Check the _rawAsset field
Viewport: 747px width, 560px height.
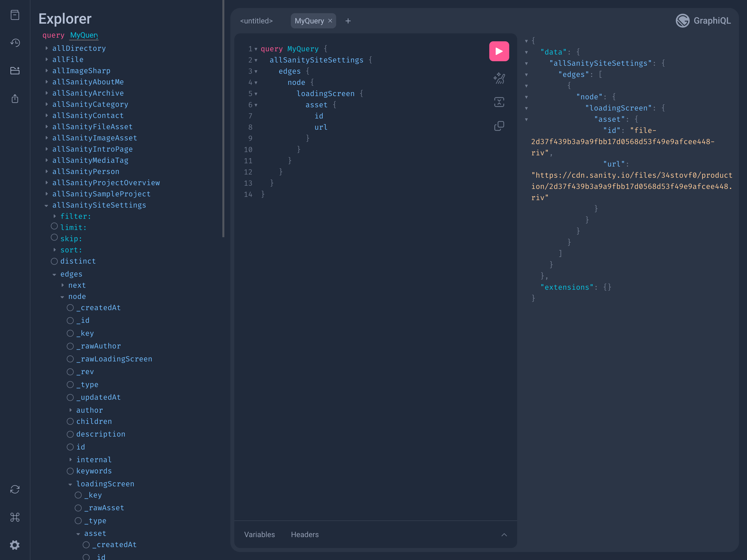[78, 508]
